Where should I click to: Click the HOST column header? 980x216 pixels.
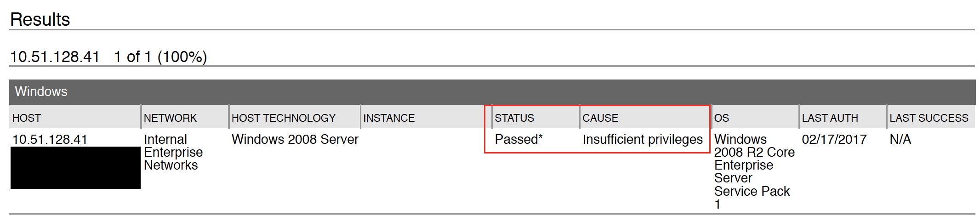(27, 118)
